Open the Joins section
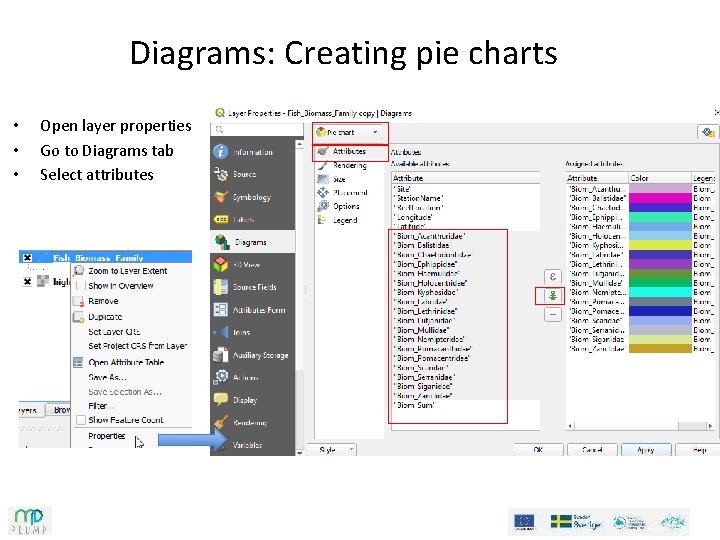The width and height of the screenshot is (720, 540). coord(253,332)
